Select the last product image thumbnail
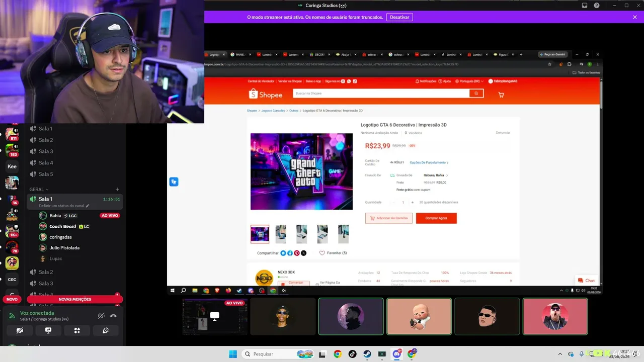Viewport: 644px width, 362px height. pyautogui.click(x=343, y=234)
